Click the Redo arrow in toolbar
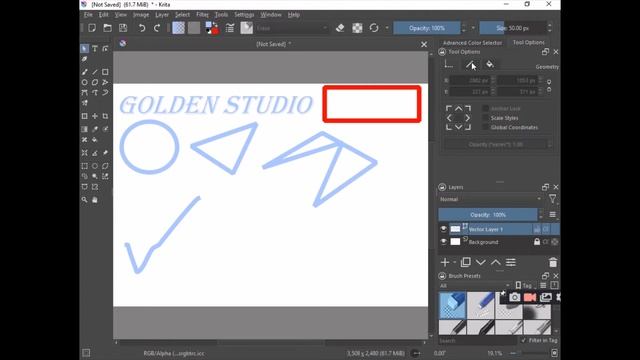Screen dimensions: 640x360 157,28
